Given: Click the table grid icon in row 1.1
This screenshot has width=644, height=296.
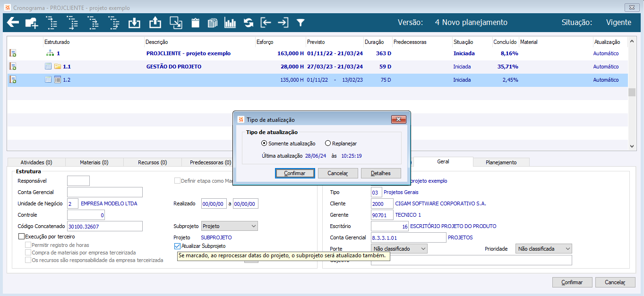Looking at the screenshot, I should (48, 67).
